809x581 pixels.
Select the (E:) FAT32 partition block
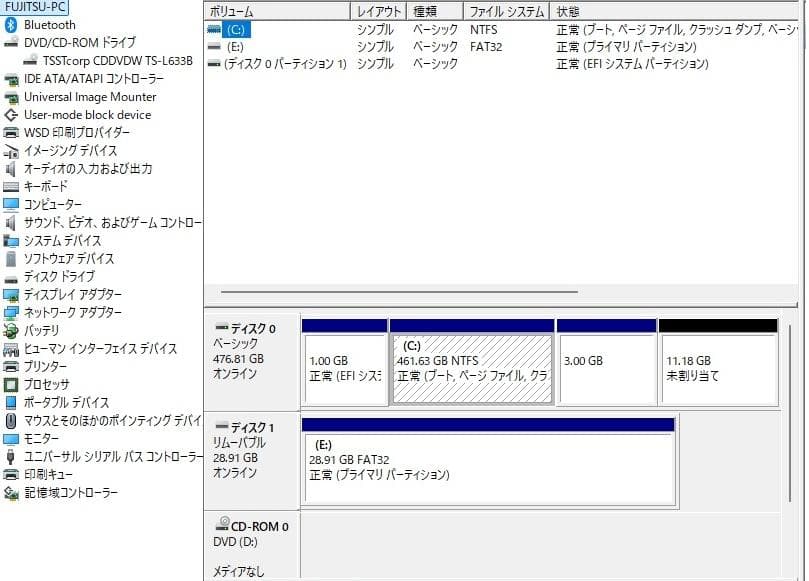pyautogui.click(x=490, y=466)
